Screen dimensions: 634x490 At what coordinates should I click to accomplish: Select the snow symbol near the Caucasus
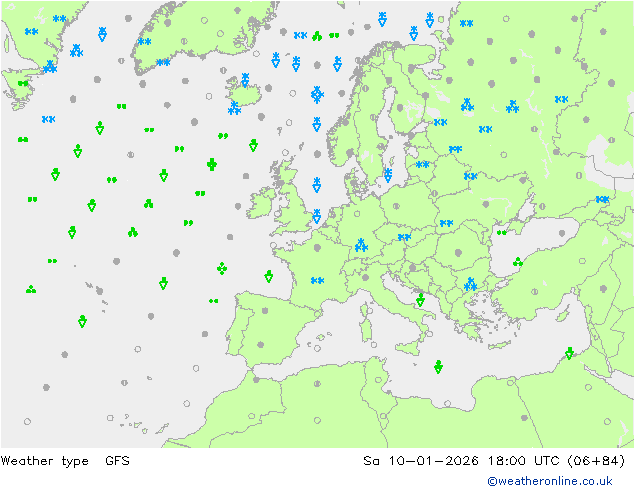(602, 199)
